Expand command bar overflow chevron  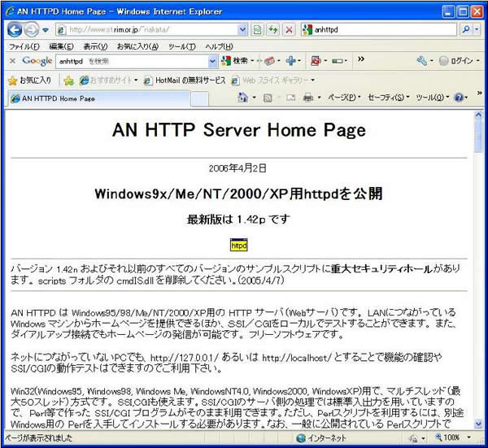[x=479, y=93]
